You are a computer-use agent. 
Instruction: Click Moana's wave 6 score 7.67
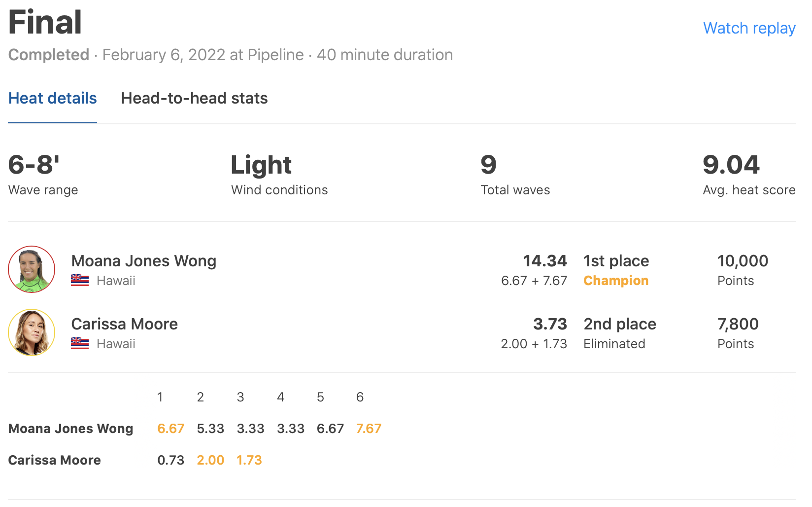369,429
